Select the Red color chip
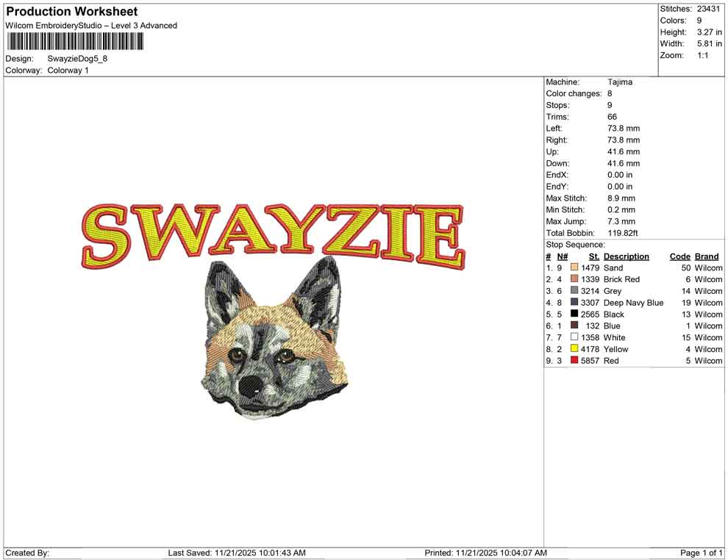This screenshot has height=560, width=728. [x=574, y=361]
